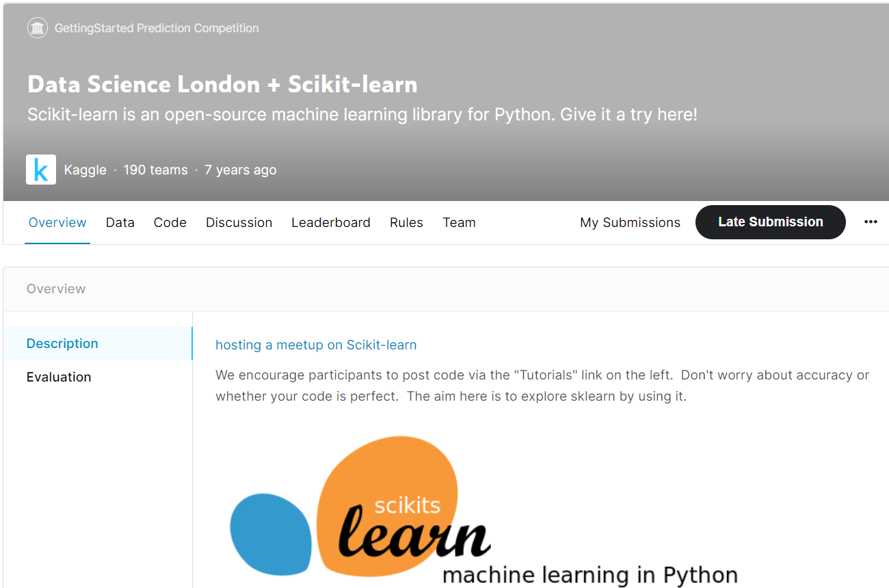Click the competition title 'Data Science London + Scikit-learn'
This screenshot has height=588, width=889.
(222, 84)
